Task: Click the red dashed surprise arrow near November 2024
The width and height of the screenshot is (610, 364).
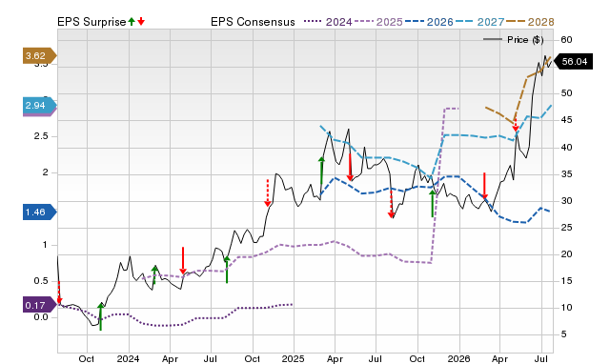Action: (x=268, y=192)
